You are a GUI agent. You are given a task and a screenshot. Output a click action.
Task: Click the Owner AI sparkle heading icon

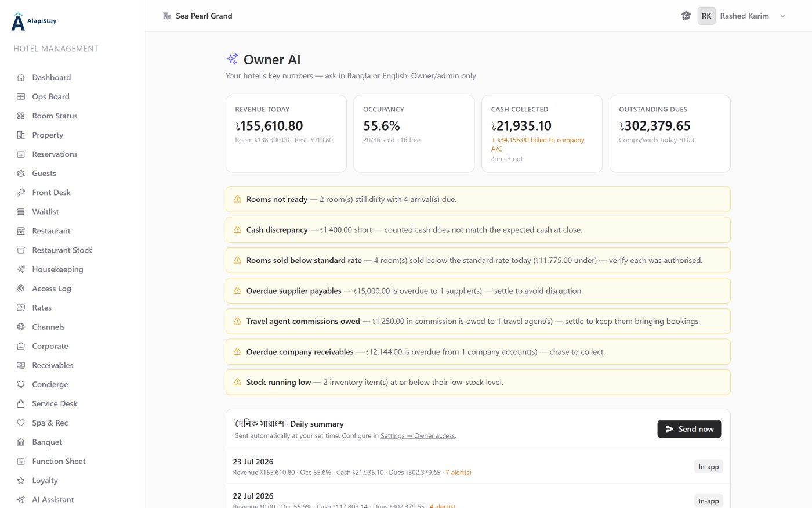pyautogui.click(x=232, y=59)
